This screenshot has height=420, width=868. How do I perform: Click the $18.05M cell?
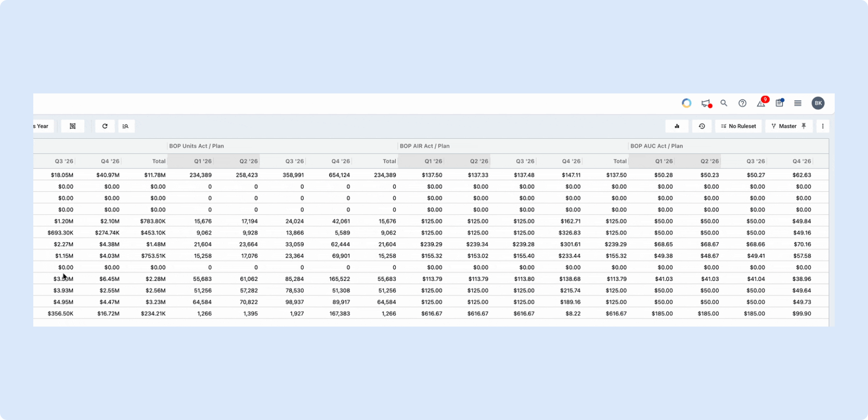point(62,175)
